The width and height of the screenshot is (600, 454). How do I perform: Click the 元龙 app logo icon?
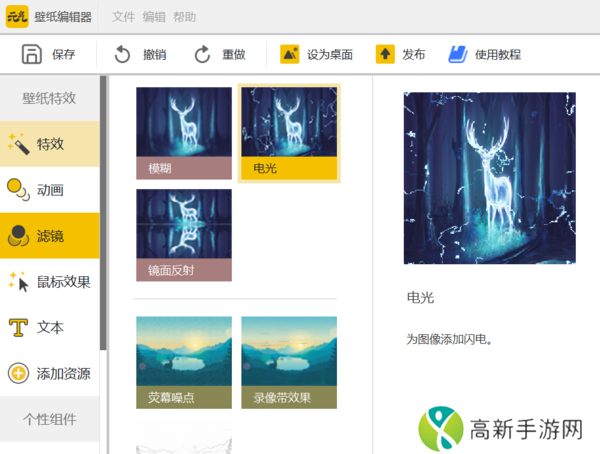tap(17, 16)
